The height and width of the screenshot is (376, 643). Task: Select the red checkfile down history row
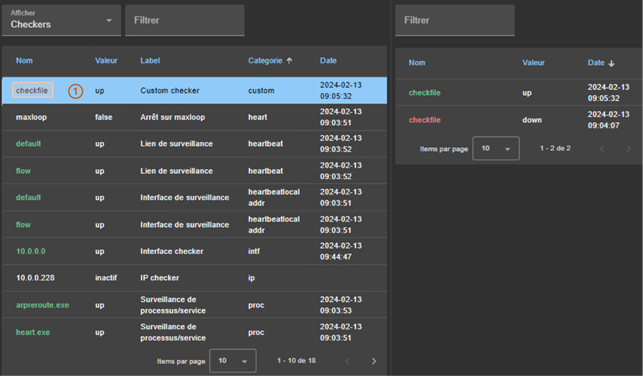coord(519,120)
